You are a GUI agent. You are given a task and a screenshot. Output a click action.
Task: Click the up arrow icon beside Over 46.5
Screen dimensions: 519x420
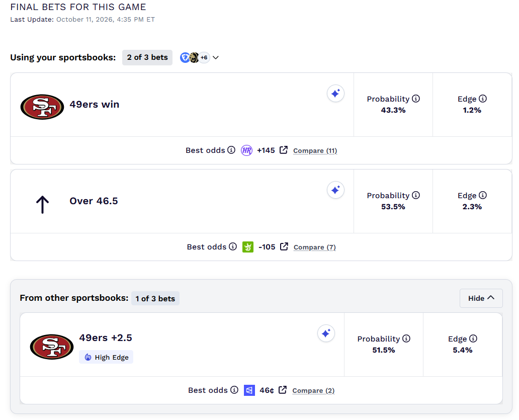(x=42, y=205)
